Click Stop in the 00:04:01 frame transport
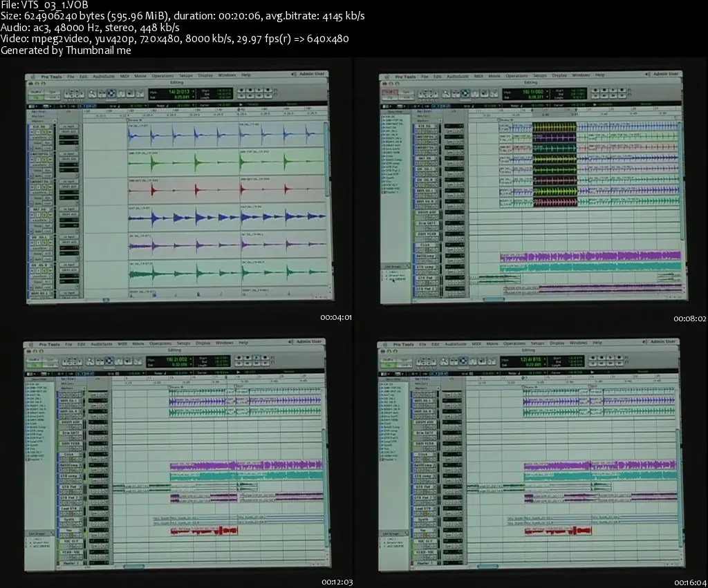Image resolution: width=708 pixels, height=588 pixels. pyautogui.click(x=250, y=90)
